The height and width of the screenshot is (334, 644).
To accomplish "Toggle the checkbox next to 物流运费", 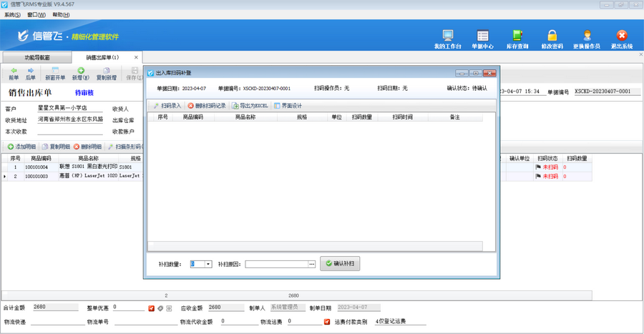I will click(327, 322).
